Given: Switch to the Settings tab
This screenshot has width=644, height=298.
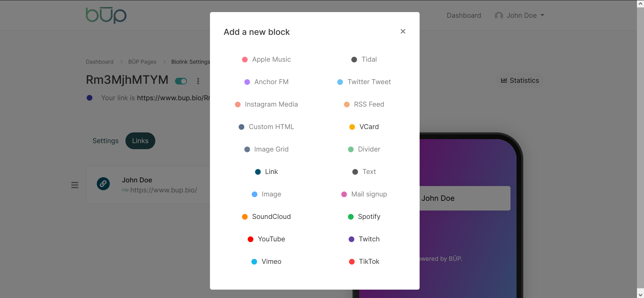Looking at the screenshot, I should point(106,141).
